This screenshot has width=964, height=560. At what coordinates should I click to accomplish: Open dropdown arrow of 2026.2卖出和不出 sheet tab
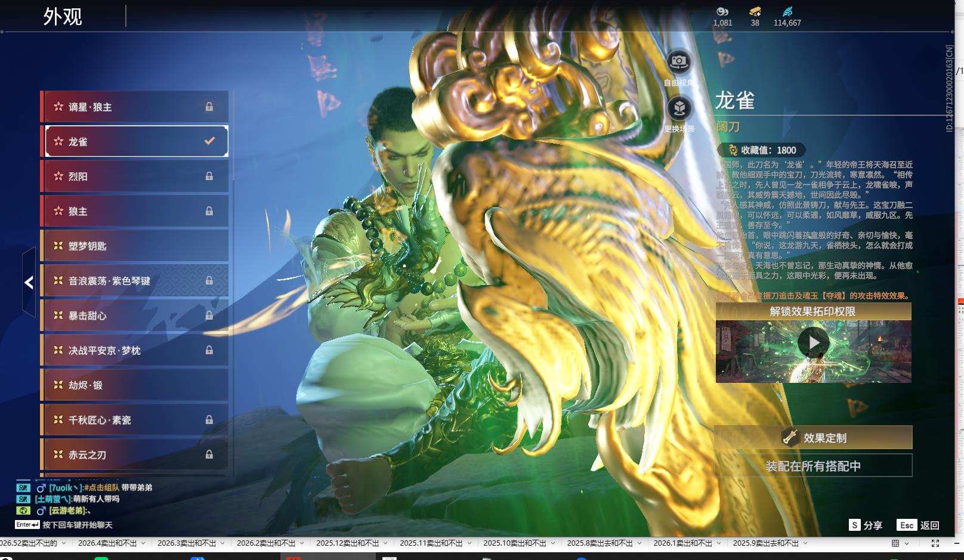point(302,543)
